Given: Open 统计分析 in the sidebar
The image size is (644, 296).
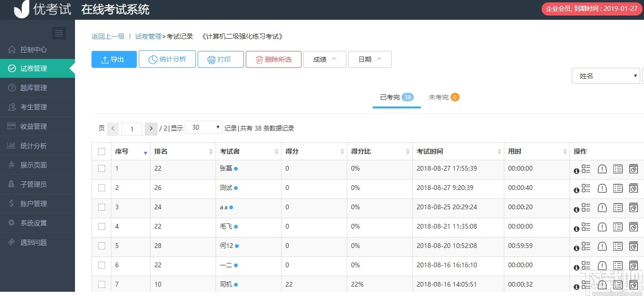Looking at the screenshot, I should 37,146.
